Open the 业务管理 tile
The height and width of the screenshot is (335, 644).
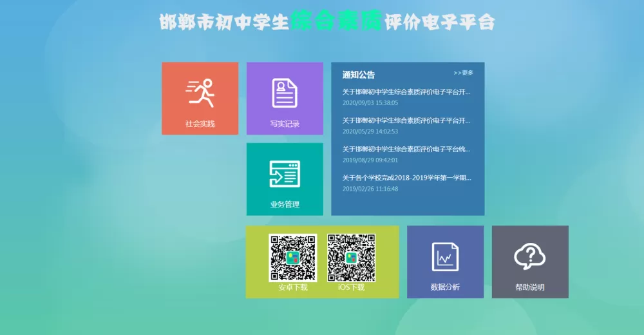click(285, 179)
